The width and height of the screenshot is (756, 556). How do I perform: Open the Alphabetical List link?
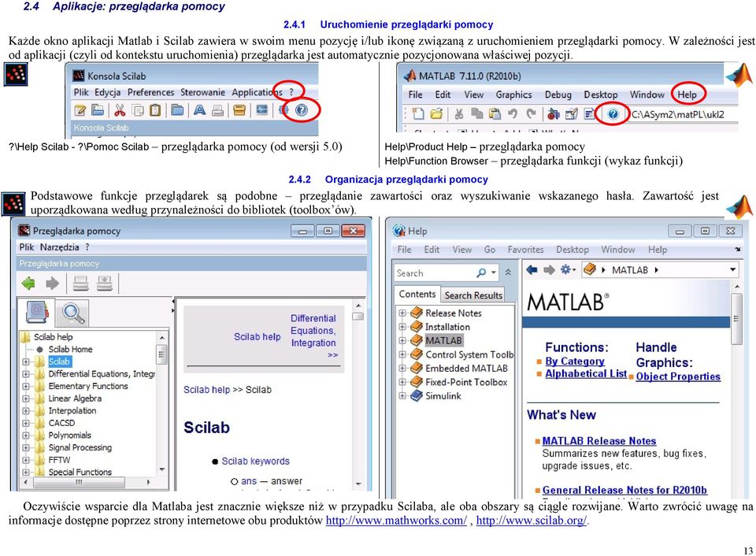click(586, 374)
